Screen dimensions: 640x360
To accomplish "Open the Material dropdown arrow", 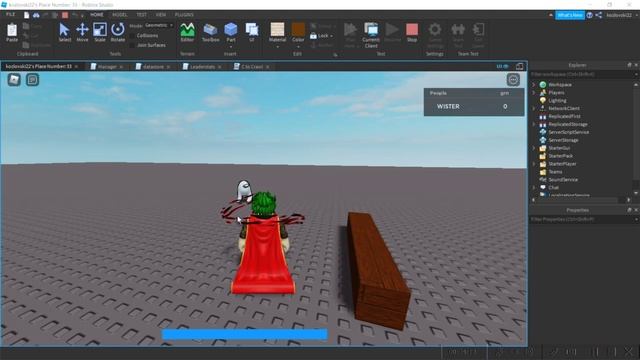I will (278, 47).
